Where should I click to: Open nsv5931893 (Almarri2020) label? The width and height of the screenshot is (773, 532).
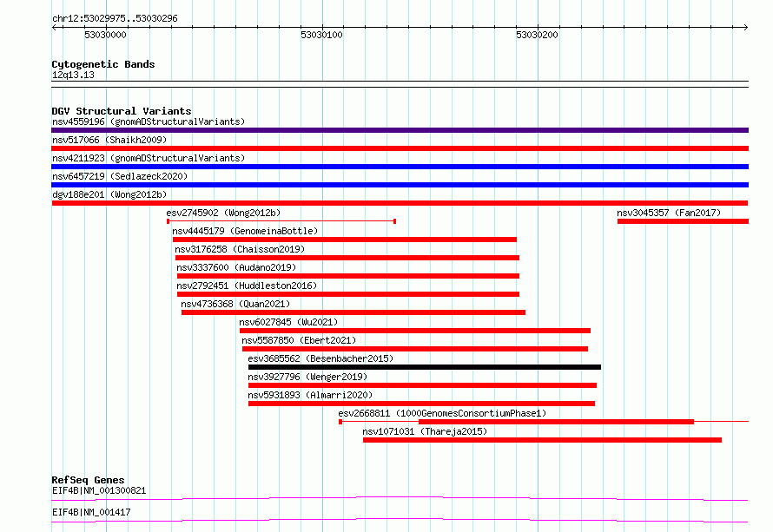click(310, 395)
